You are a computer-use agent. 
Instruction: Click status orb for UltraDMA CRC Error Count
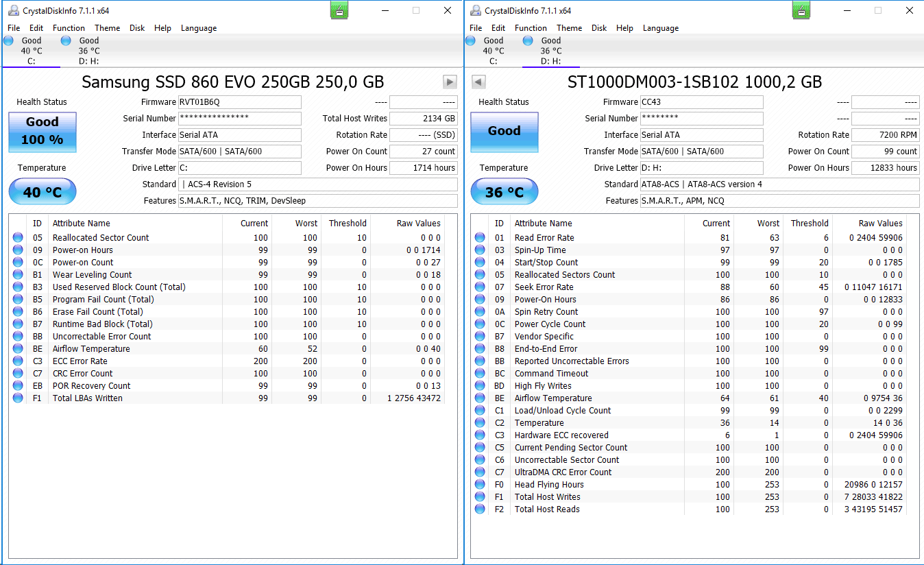(x=480, y=472)
